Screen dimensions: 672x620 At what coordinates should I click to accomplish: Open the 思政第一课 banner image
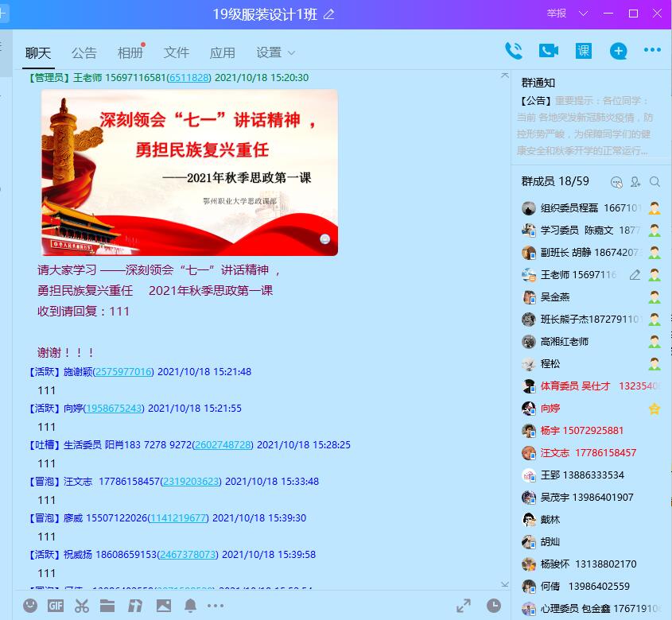click(x=189, y=172)
